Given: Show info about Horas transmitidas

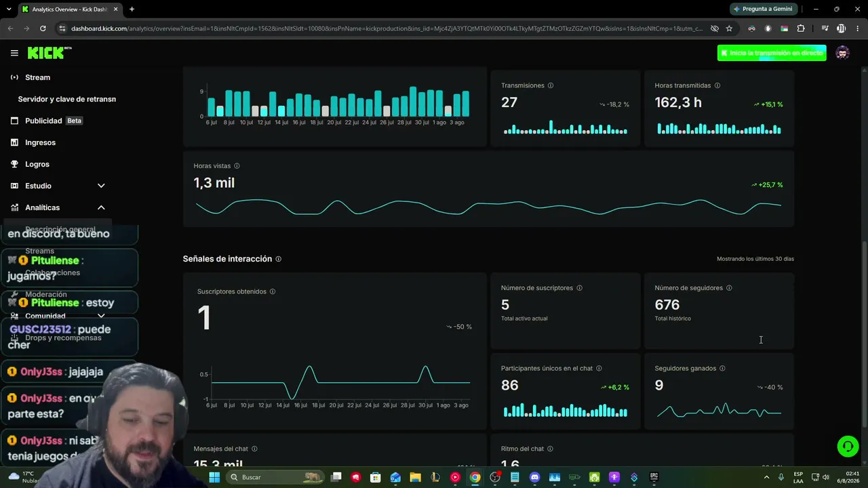Looking at the screenshot, I should [x=717, y=85].
